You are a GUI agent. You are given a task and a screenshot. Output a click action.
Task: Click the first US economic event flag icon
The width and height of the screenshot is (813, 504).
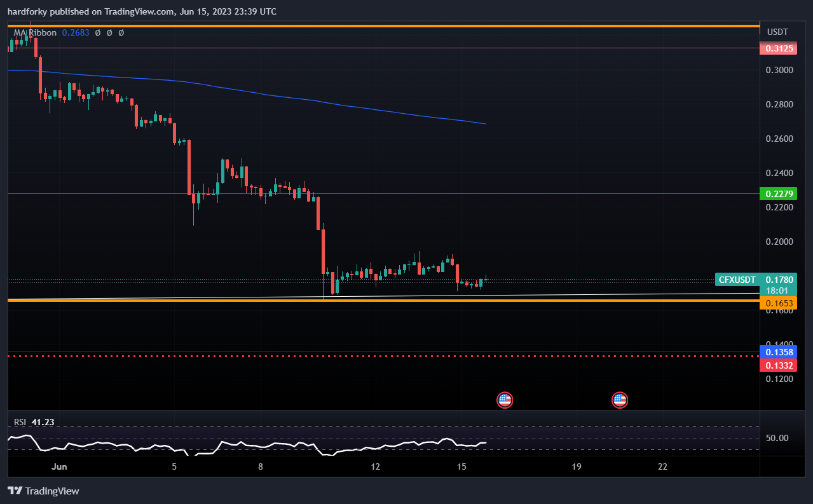(x=504, y=400)
